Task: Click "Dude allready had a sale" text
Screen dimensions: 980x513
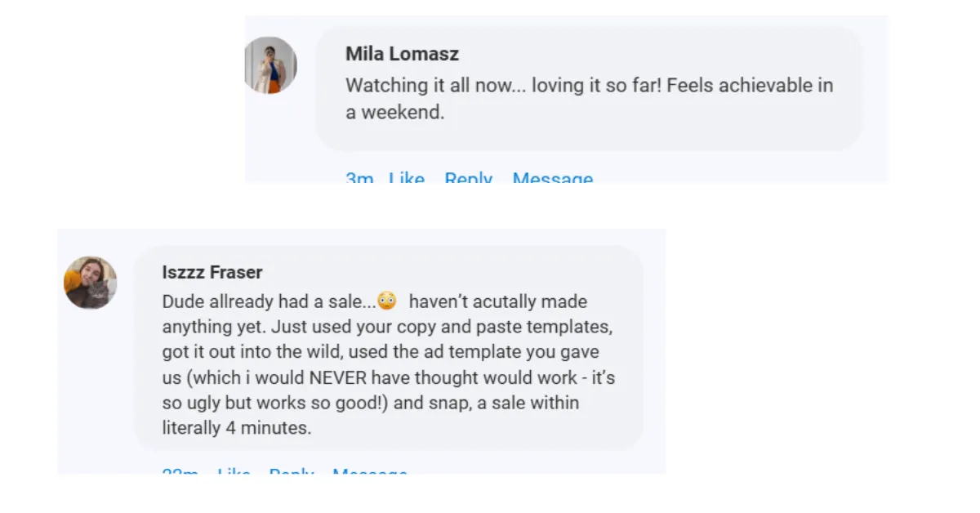Action: point(269,301)
